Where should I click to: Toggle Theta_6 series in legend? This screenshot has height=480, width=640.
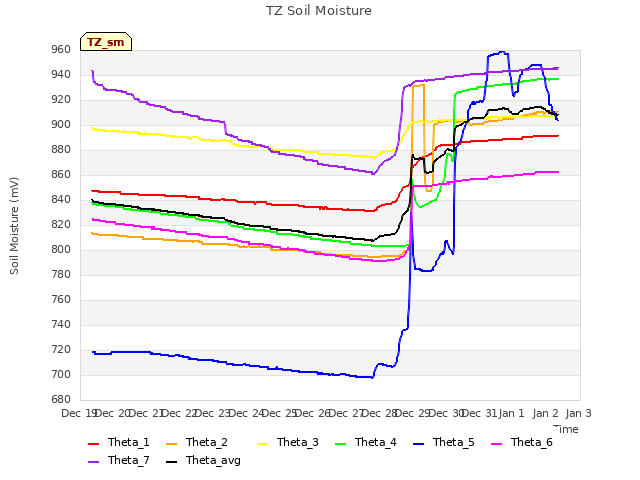pos(522,442)
